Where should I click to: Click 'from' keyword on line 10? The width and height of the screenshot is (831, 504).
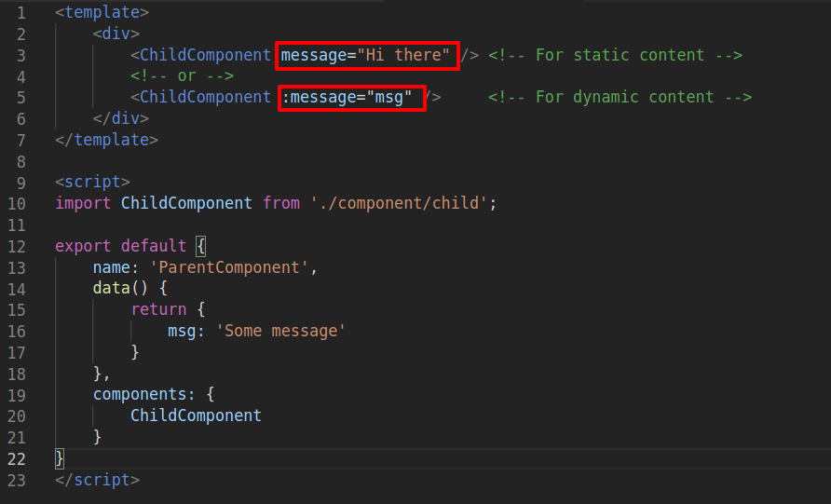(x=281, y=203)
